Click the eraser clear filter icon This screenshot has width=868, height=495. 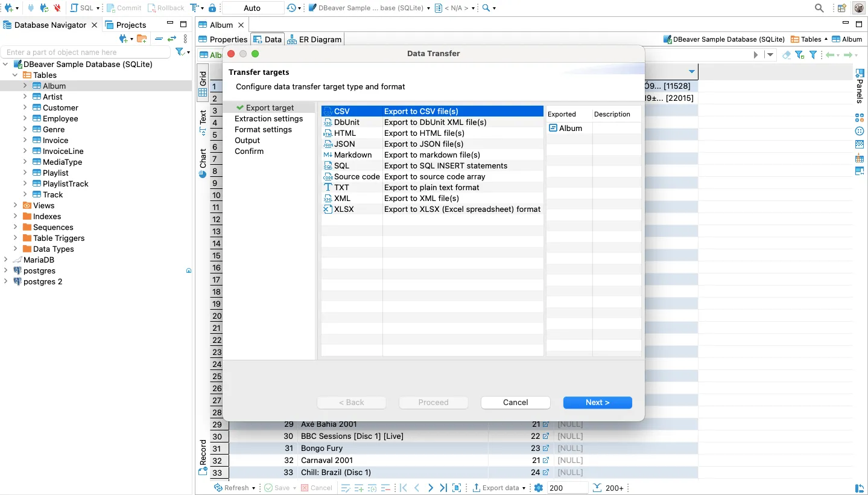click(x=786, y=55)
